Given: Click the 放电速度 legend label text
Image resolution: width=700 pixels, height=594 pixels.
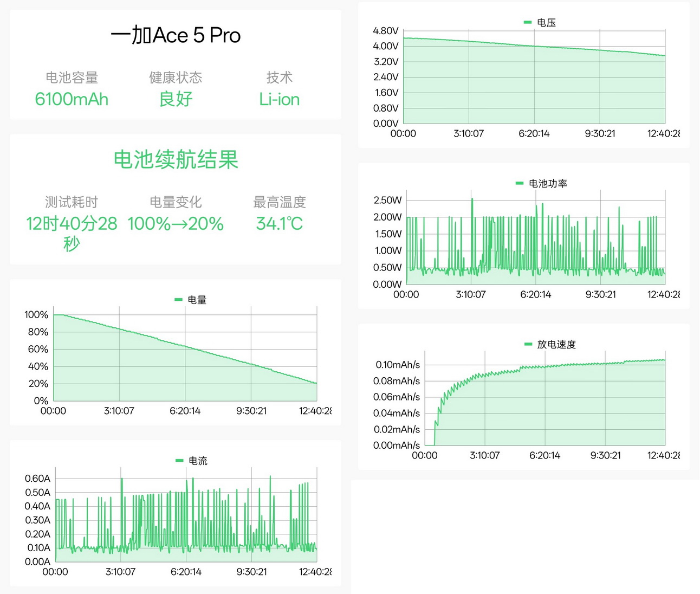Looking at the screenshot, I should pyautogui.click(x=556, y=344).
